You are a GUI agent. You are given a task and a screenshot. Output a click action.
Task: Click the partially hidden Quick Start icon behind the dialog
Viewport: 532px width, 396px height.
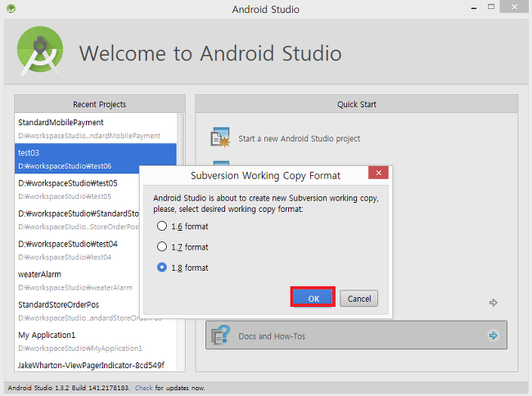pyautogui.click(x=221, y=163)
